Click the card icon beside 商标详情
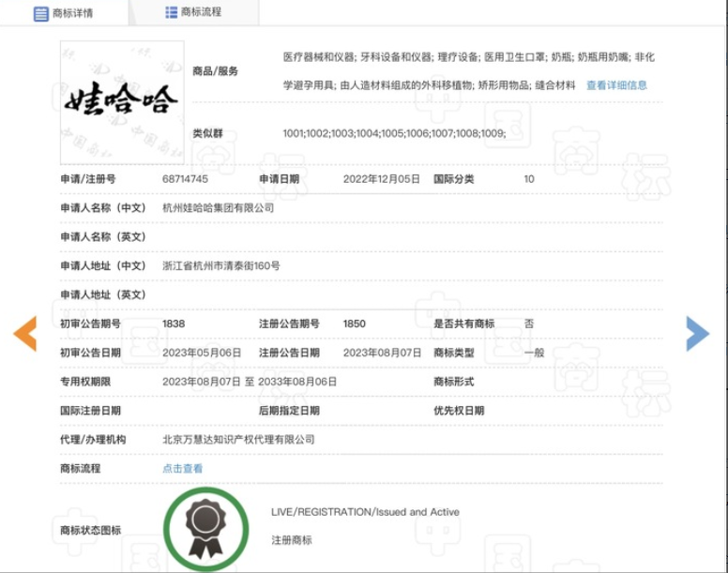Image resolution: width=728 pixels, height=573 pixels. [41, 13]
